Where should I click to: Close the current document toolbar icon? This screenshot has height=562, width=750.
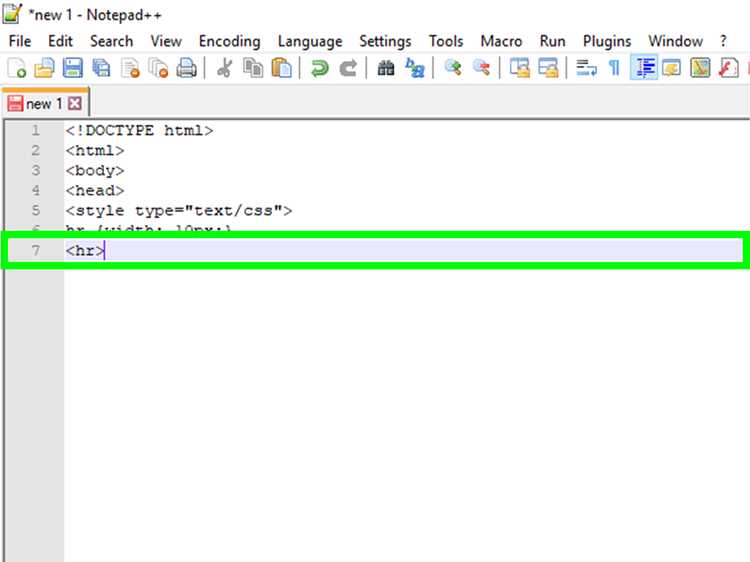click(130, 68)
